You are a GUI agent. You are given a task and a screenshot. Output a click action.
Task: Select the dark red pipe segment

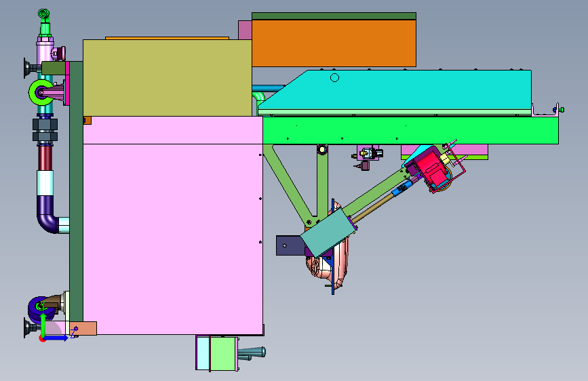(45, 157)
